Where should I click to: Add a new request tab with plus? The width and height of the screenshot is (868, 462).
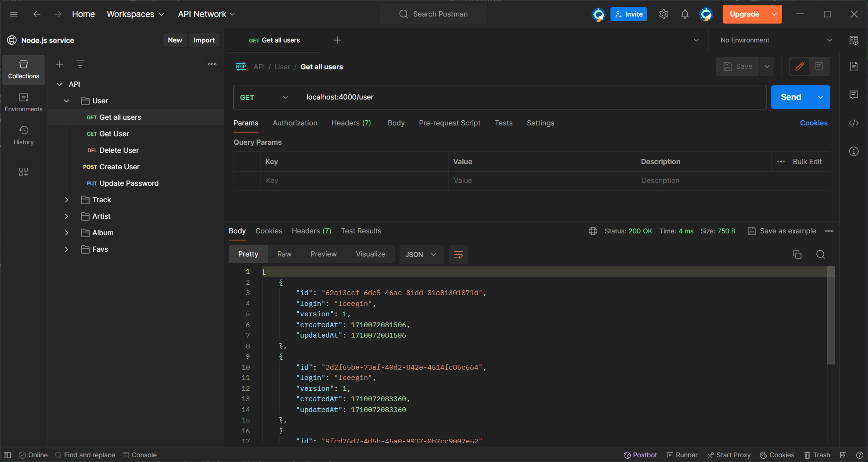tap(337, 40)
